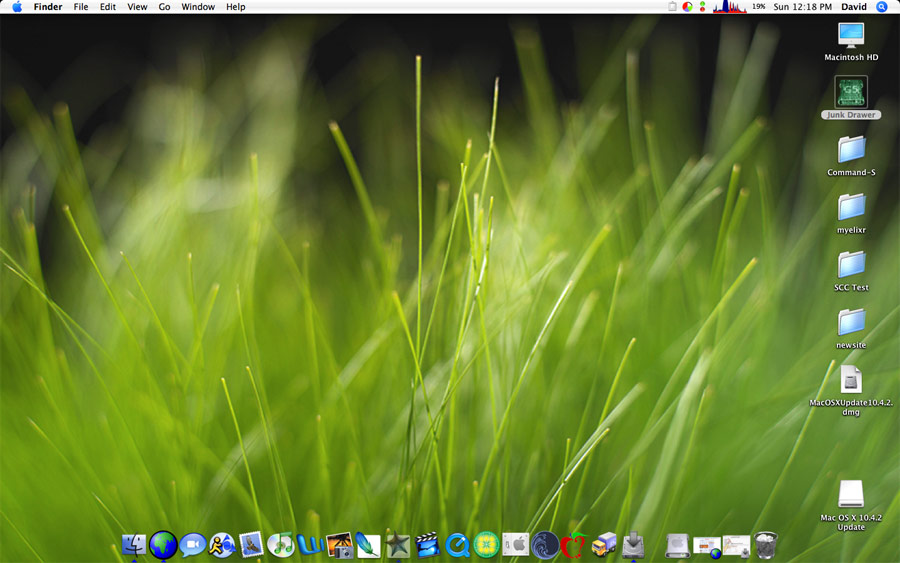The height and width of the screenshot is (563, 900).
Task: Select the Command-S folder
Action: click(851, 150)
